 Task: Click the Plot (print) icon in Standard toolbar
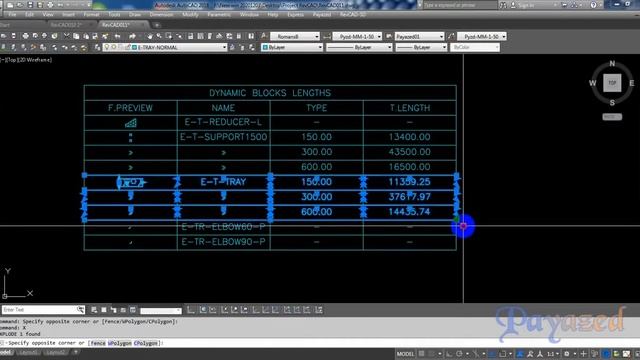25,36
